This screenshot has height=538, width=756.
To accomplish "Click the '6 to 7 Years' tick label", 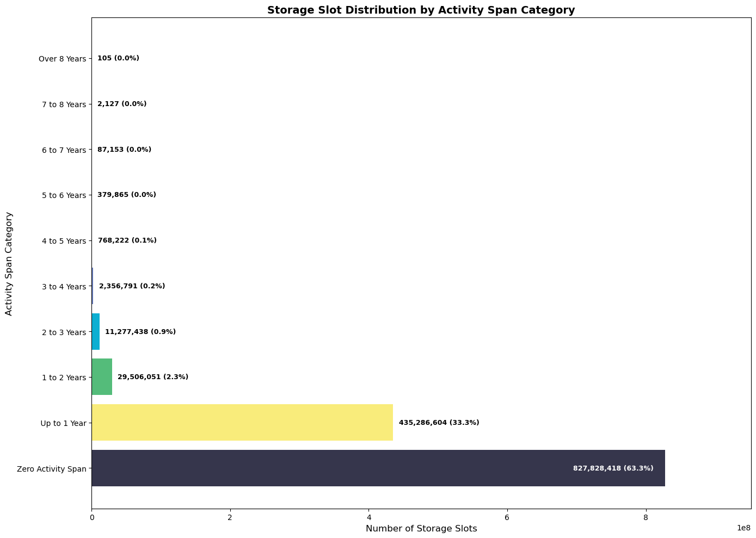I will (64, 150).
